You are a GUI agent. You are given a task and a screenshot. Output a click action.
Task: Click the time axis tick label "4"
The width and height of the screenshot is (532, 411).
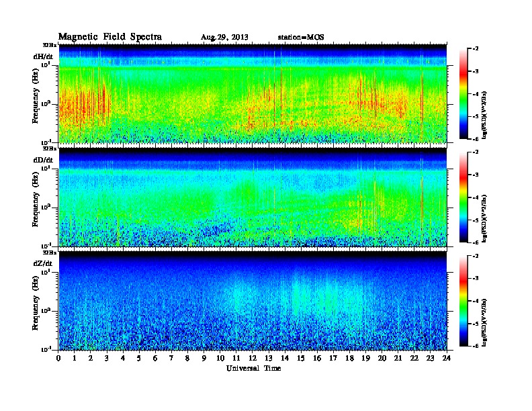coord(123,359)
